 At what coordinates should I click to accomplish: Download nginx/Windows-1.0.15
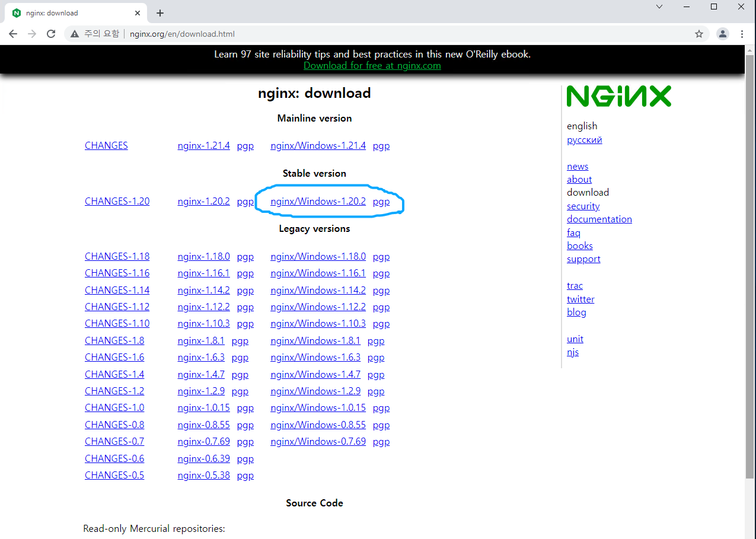318,407
